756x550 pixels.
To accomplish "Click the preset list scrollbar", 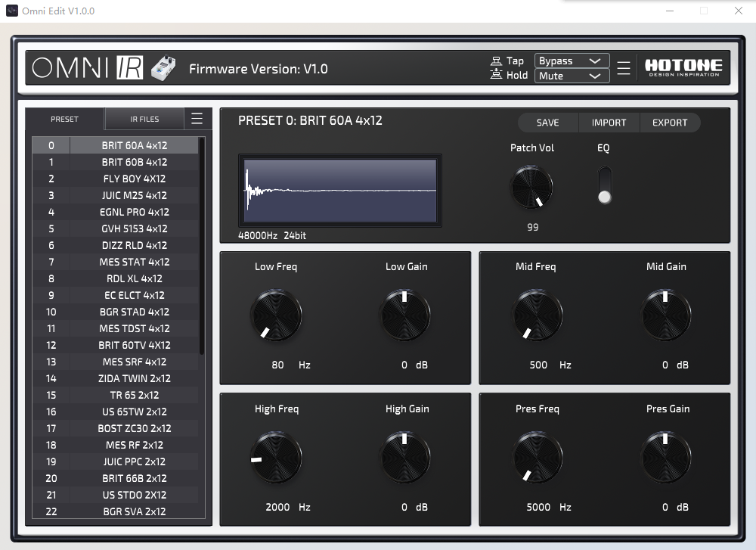I will click(202, 246).
